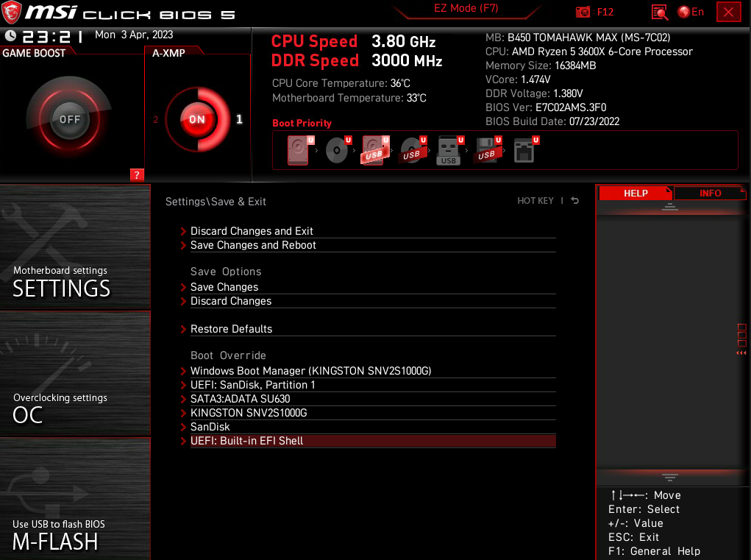
Task: Click the CPU Speed 3.80 GHz readout
Action: (353, 41)
